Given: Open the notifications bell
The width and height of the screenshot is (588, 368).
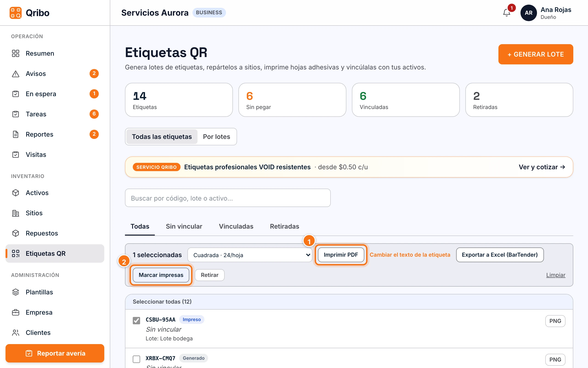Looking at the screenshot, I should [506, 13].
